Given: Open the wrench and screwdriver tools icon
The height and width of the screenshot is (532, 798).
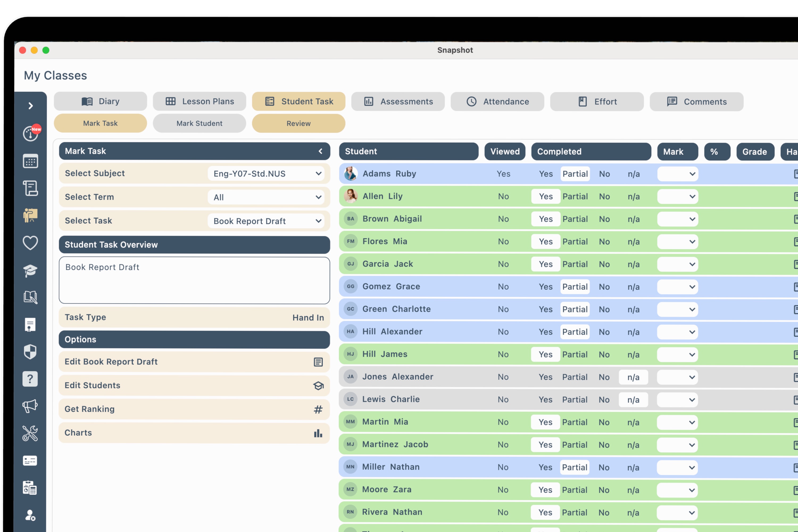Looking at the screenshot, I should click(x=30, y=433).
